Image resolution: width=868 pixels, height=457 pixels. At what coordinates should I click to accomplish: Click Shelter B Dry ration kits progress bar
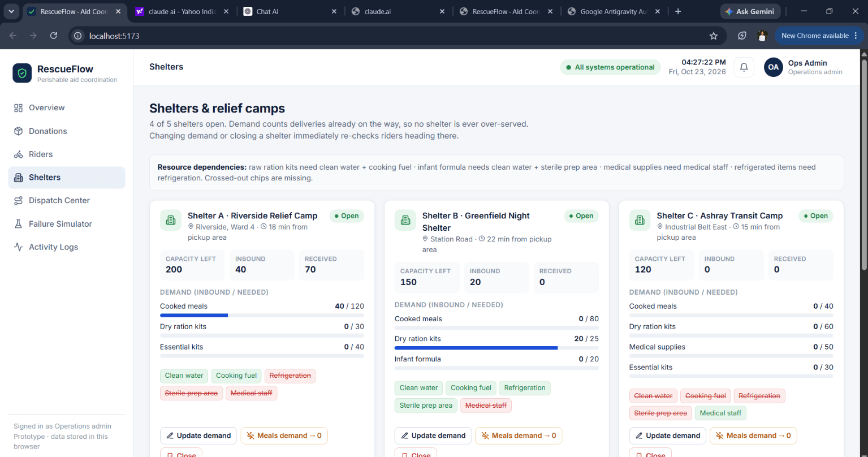(x=496, y=348)
